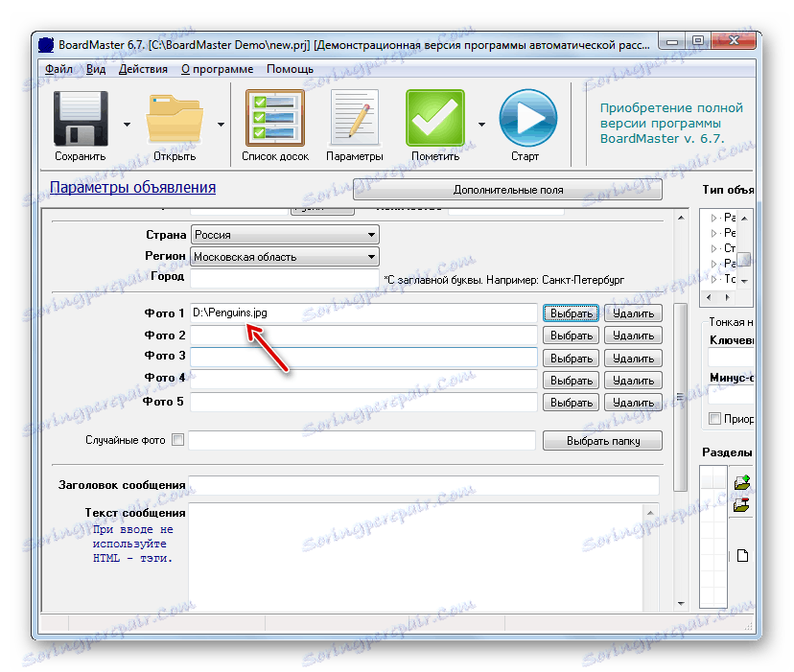Click the blank document icon near Разделы
The width and height of the screenshot is (794, 672).
pos(742,556)
